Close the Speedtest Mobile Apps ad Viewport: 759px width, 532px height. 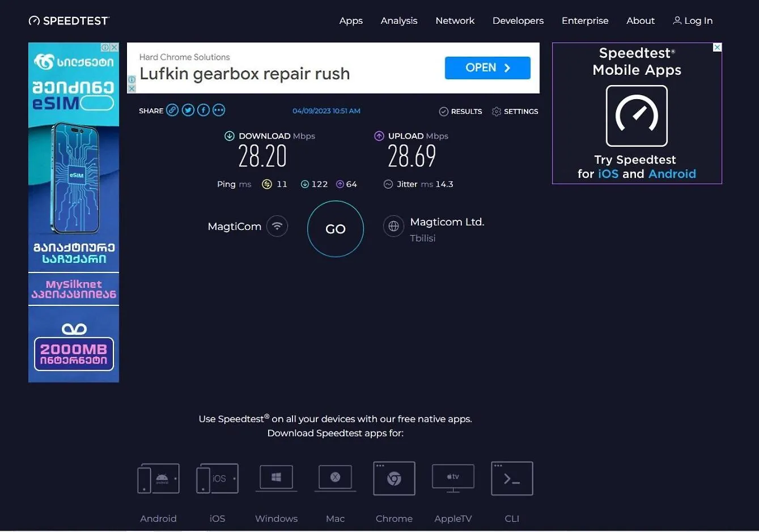click(717, 47)
